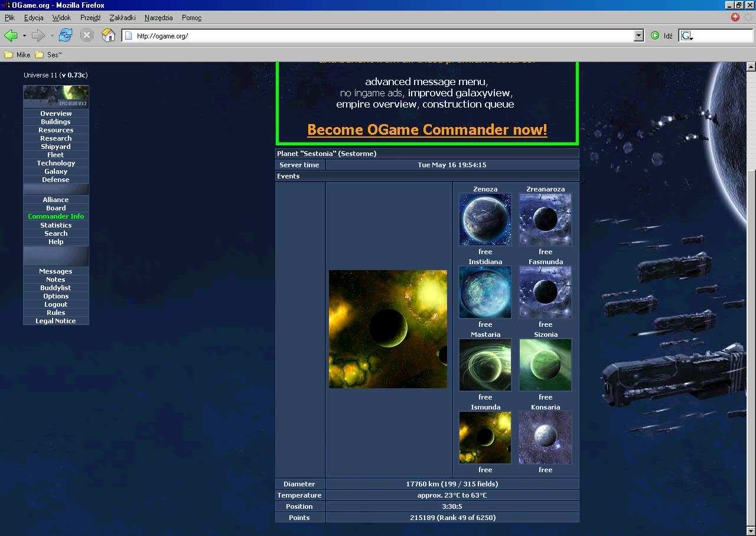Open the Pomoc menu
The image size is (756, 536).
[x=192, y=18]
